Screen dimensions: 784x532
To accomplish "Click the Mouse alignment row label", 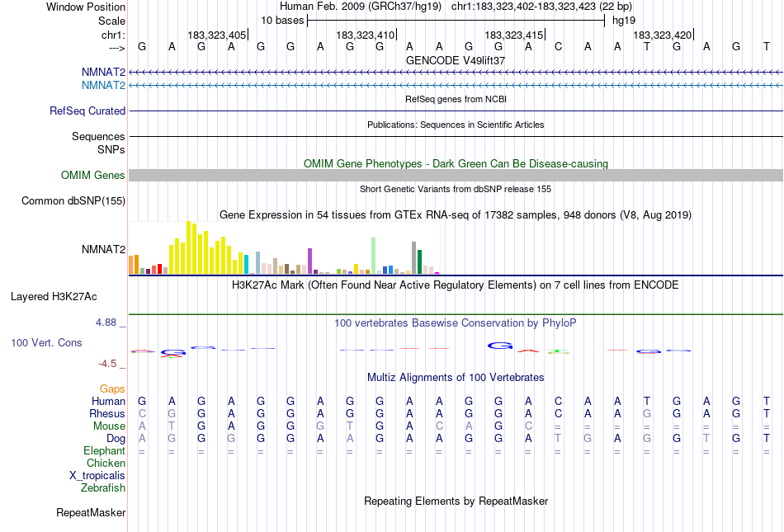I will 109,426.
